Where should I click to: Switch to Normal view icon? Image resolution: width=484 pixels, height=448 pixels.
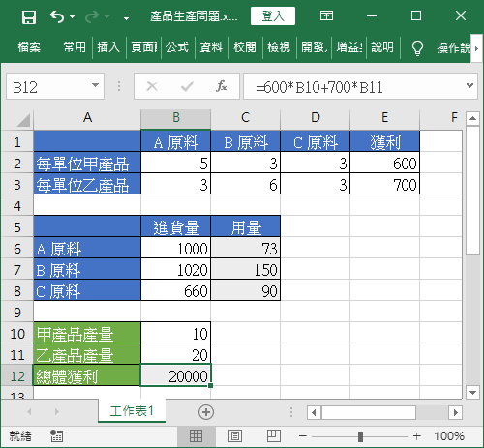click(x=196, y=436)
